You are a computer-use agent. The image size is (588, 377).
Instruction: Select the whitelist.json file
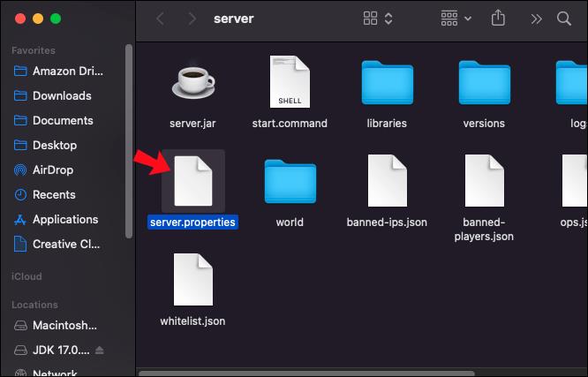tap(192, 290)
